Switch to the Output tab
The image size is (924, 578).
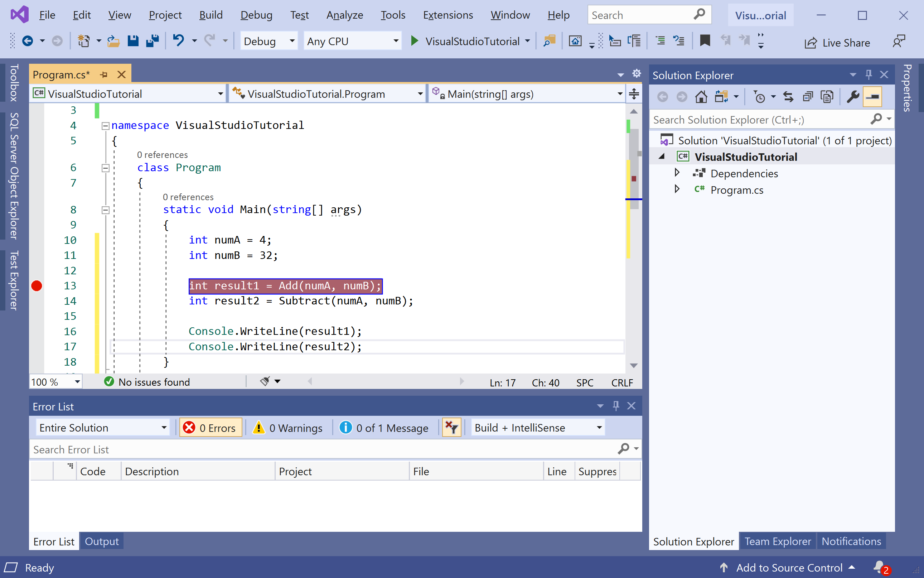click(102, 541)
